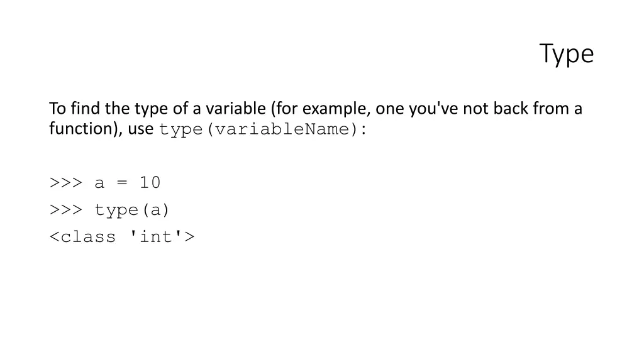Click the variable 'a' in the assignment line
Viewport: 644px width, 362px height.
pyautogui.click(x=99, y=184)
